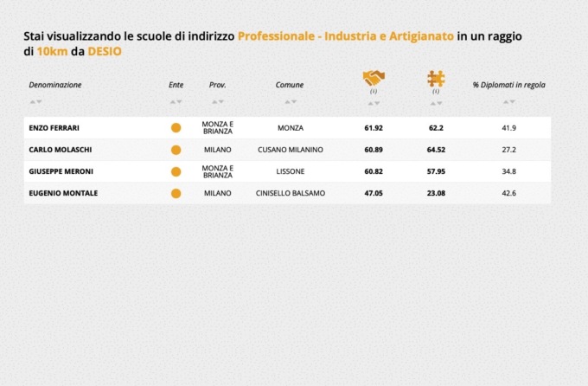Click the orange Ente dot for GIUSEPPE MERONI

coord(176,171)
